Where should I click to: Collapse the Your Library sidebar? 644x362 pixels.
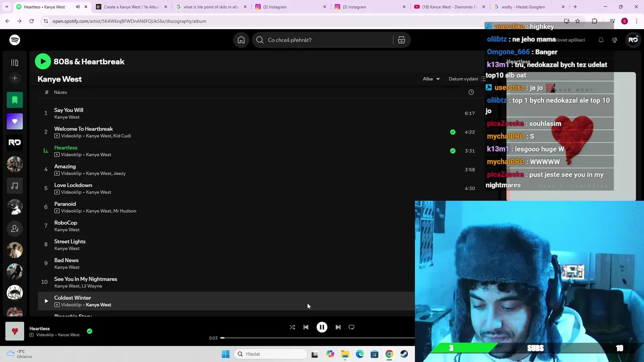tap(15, 63)
